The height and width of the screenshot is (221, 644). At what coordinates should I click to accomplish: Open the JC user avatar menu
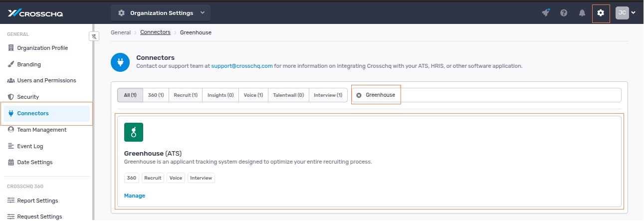tap(626, 13)
